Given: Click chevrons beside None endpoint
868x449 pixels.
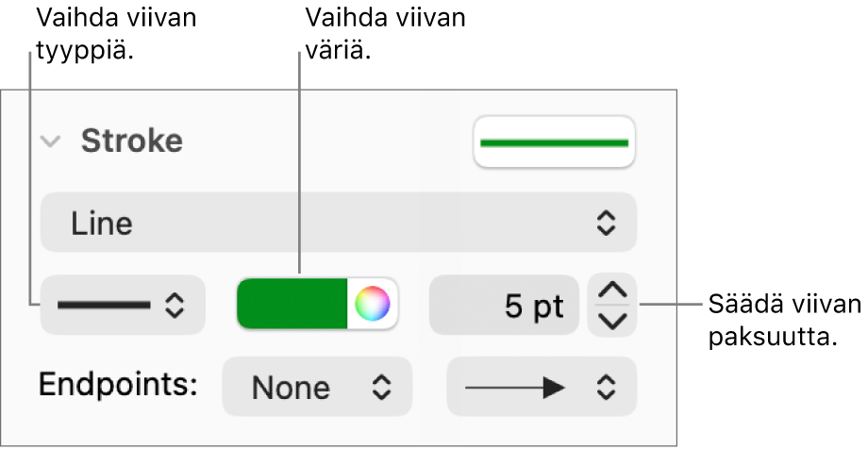Looking at the screenshot, I should (379, 387).
